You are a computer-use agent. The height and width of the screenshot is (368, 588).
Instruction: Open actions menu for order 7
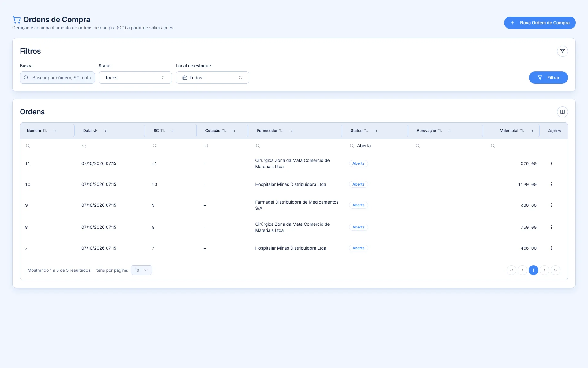tap(551, 248)
